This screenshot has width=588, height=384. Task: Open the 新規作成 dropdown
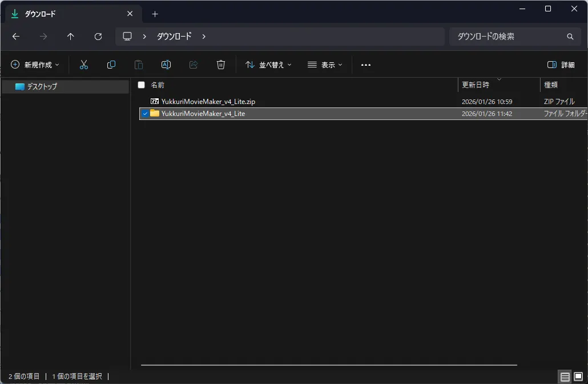[x=35, y=65]
